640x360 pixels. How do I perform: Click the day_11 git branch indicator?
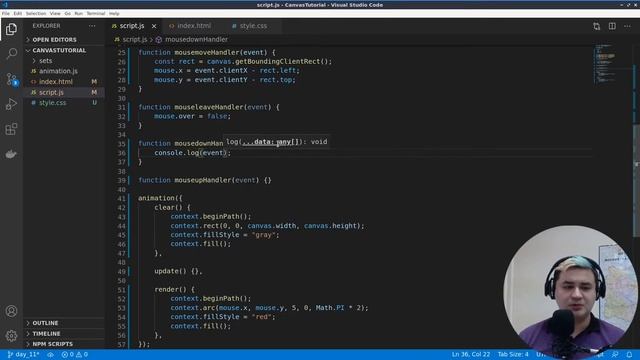24,354
